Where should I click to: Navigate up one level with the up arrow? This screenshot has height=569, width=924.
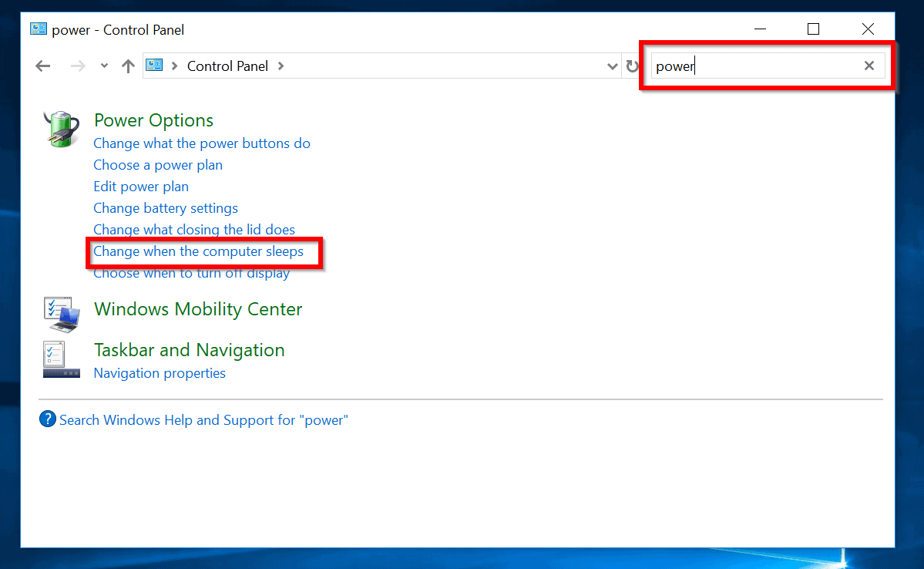[128, 66]
